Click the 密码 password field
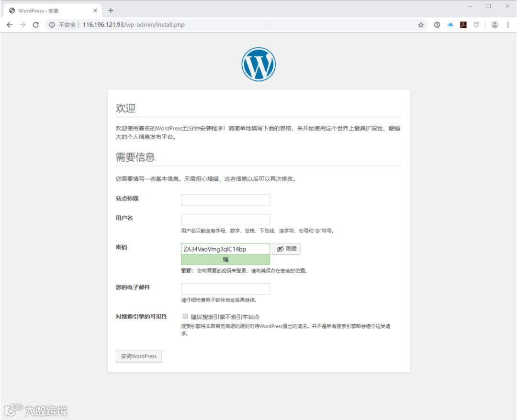This screenshot has height=420, width=517. [x=225, y=249]
